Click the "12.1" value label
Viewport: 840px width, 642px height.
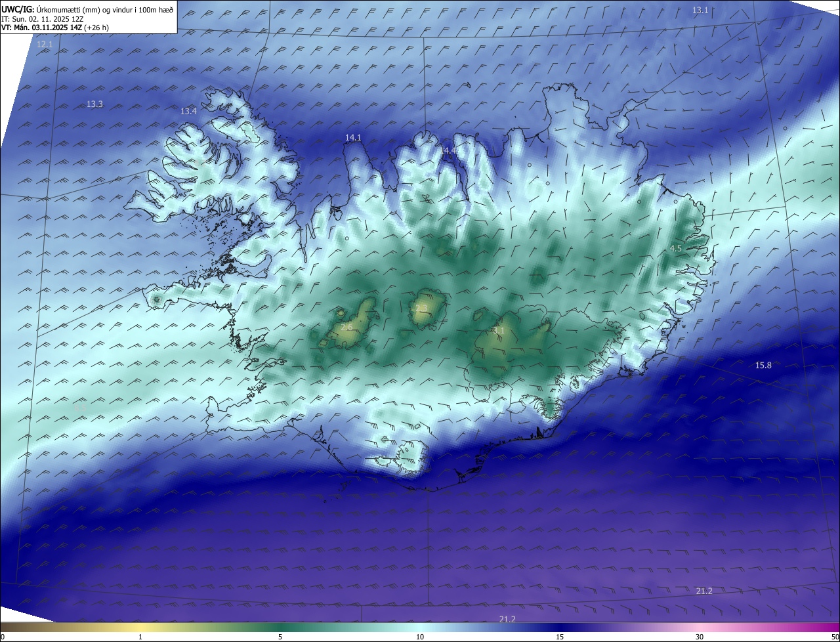click(45, 44)
